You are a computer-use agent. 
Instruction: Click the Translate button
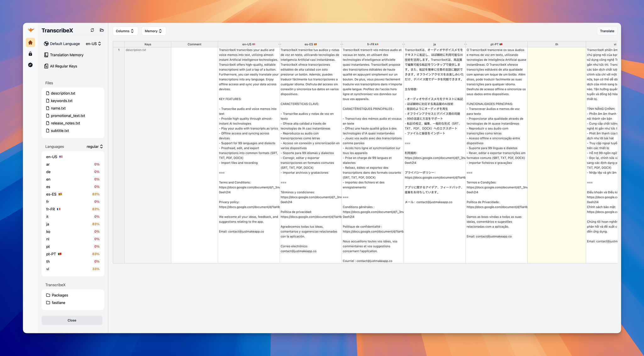click(x=607, y=31)
